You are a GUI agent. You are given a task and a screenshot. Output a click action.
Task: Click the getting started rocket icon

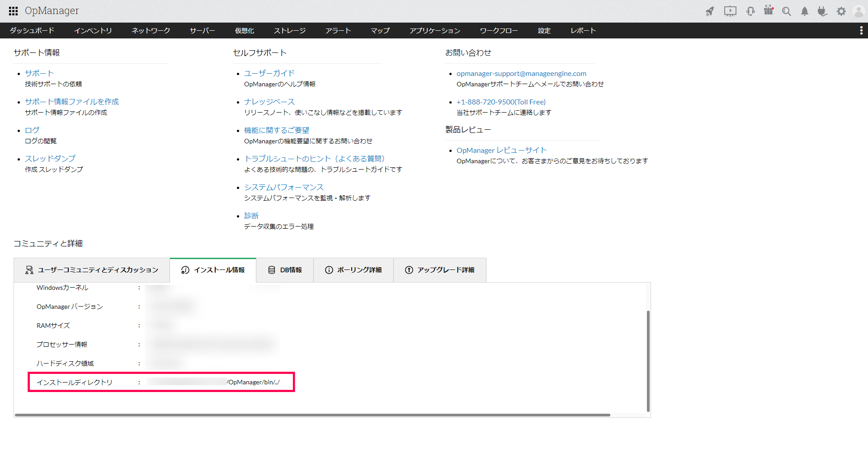coord(710,11)
